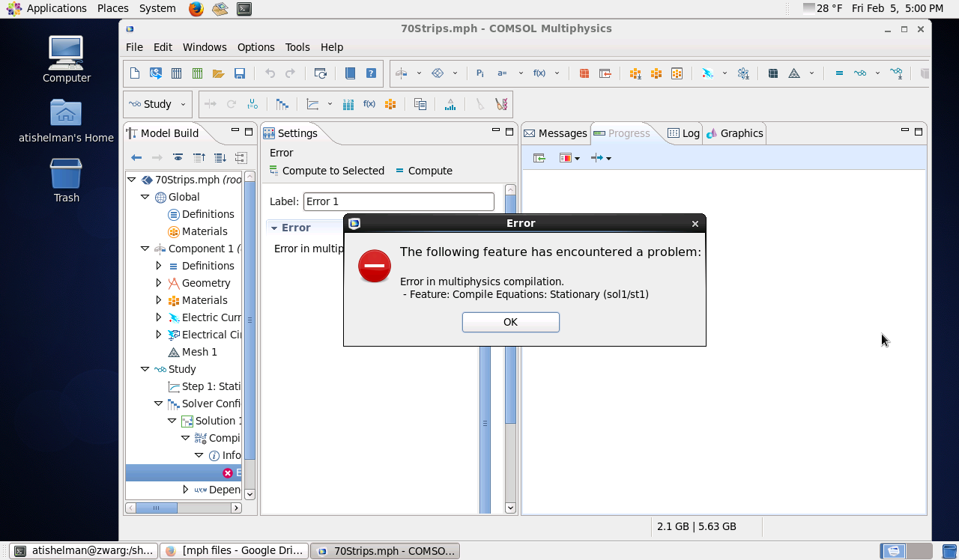The height and width of the screenshot is (560, 959).
Task: Click Compute to Selected in Settings
Action: (x=327, y=171)
